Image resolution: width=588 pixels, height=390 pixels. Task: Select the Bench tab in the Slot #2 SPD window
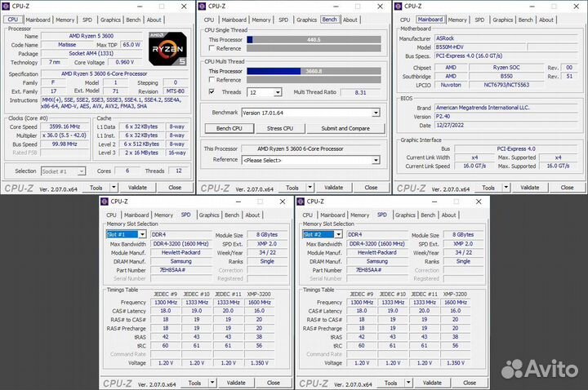point(428,215)
